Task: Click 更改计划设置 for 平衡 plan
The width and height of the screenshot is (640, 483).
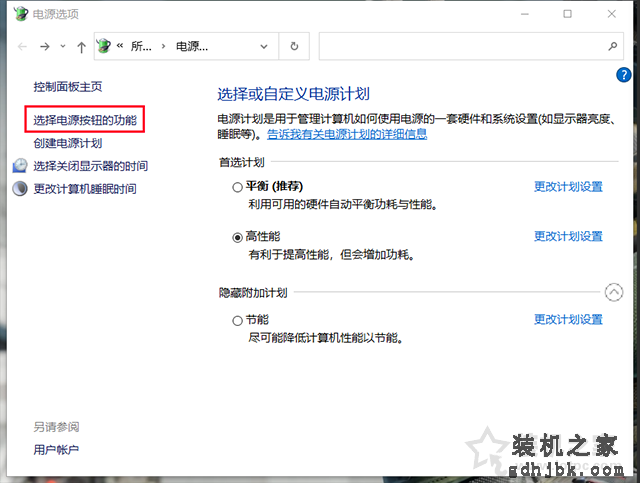Action: pos(568,187)
